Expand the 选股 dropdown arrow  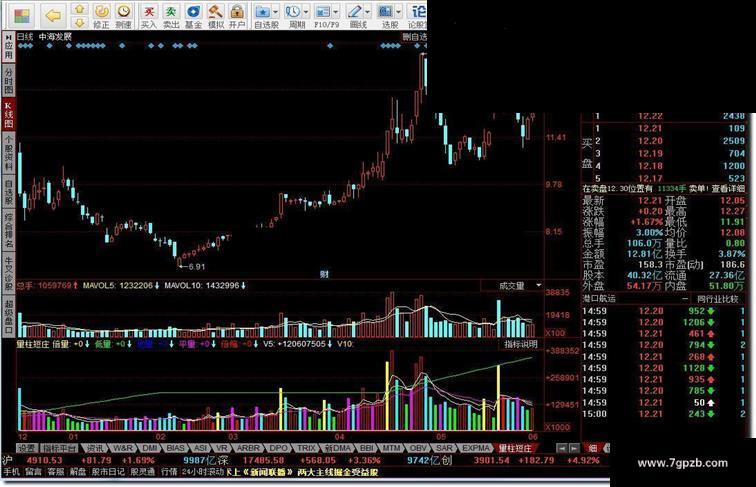(398, 12)
